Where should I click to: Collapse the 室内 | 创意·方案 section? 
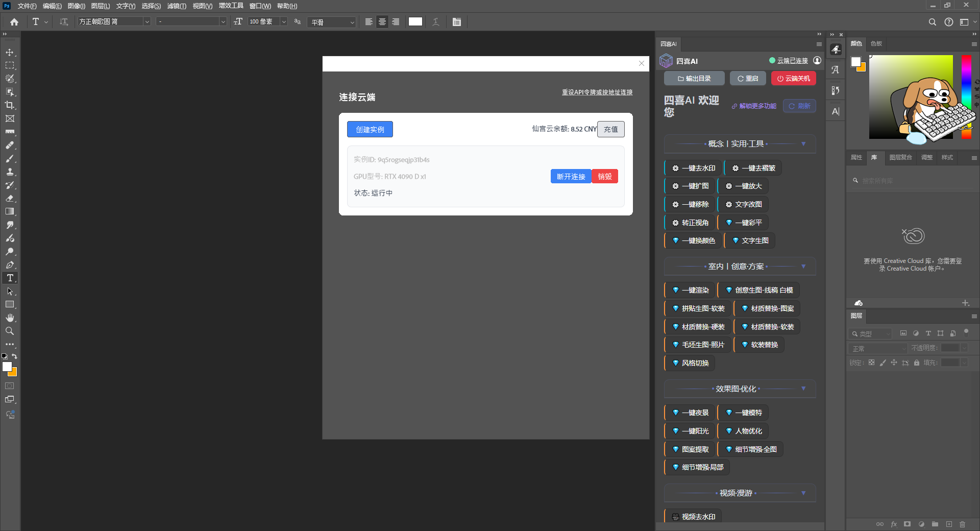point(803,267)
